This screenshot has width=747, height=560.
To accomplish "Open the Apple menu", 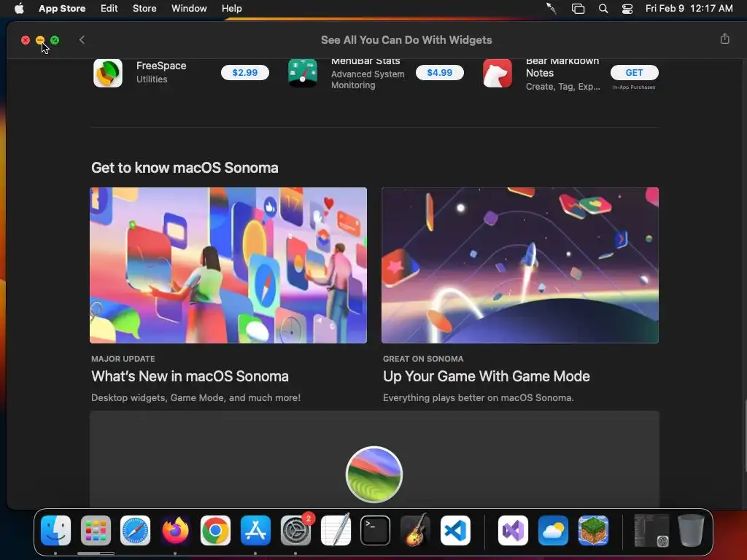I will pos(19,8).
